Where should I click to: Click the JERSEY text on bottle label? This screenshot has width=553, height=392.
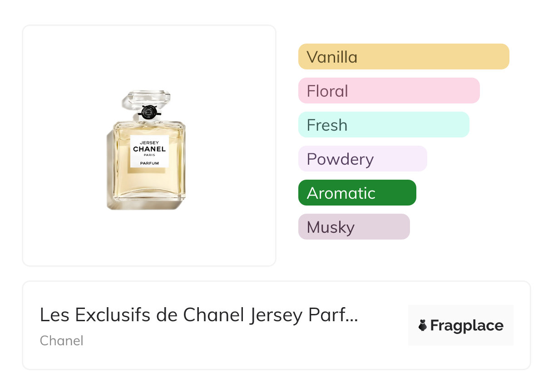coord(149,142)
